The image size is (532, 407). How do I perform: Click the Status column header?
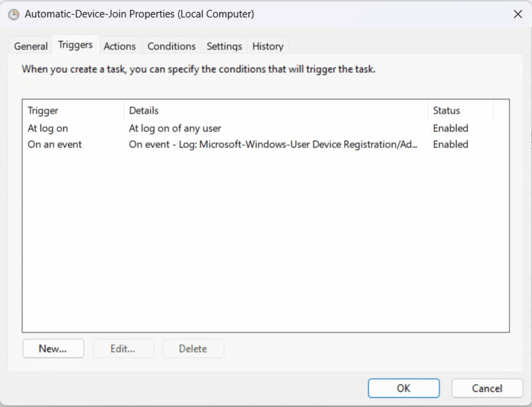pyautogui.click(x=446, y=110)
